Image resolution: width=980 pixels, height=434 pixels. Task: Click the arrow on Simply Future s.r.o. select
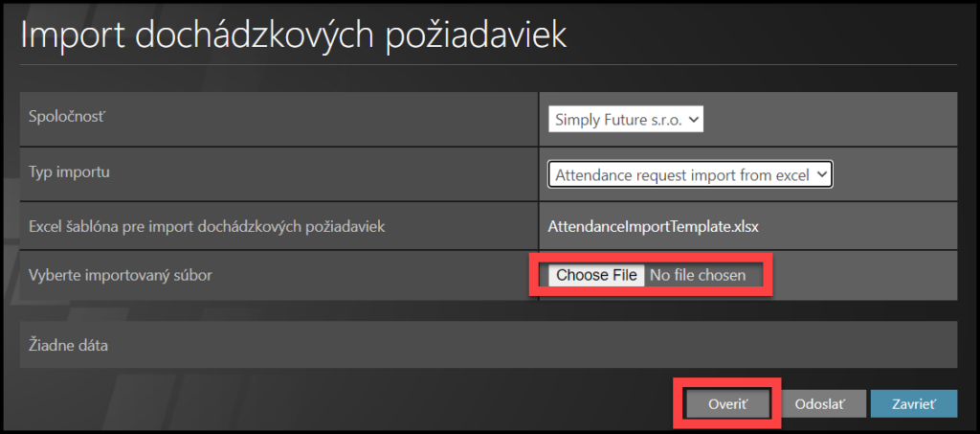tap(695, 120)
